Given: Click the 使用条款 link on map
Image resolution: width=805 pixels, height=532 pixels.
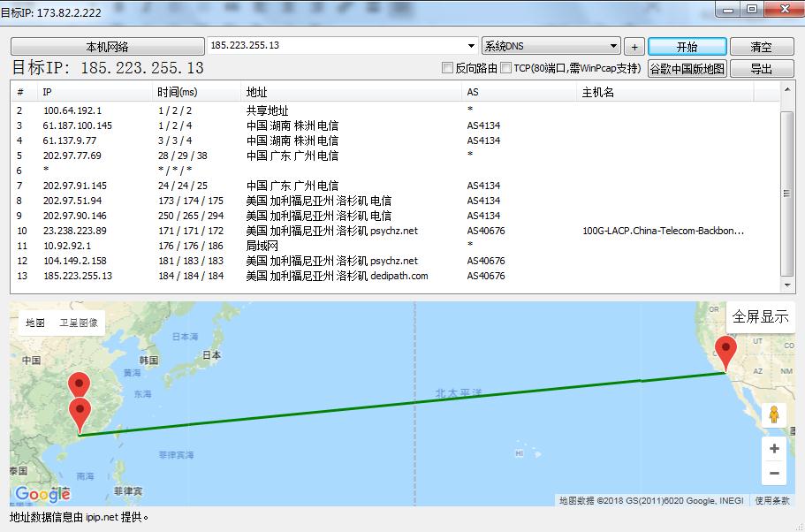Looking at the screenshot, I should coord(772,501).
